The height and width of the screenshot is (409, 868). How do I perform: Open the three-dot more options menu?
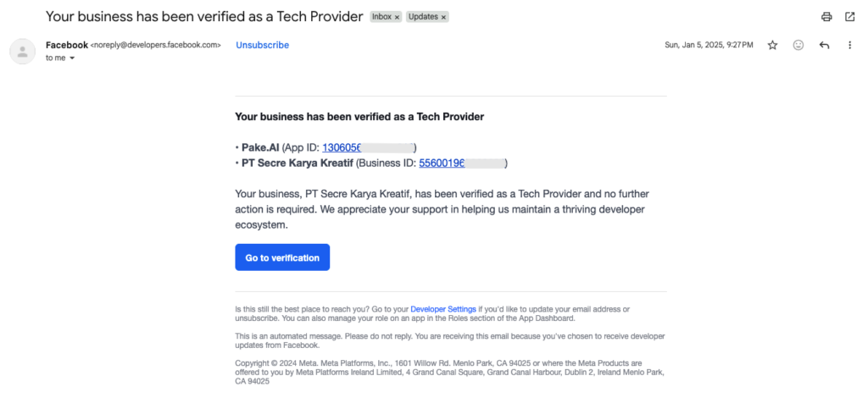[x=849, y=46]
